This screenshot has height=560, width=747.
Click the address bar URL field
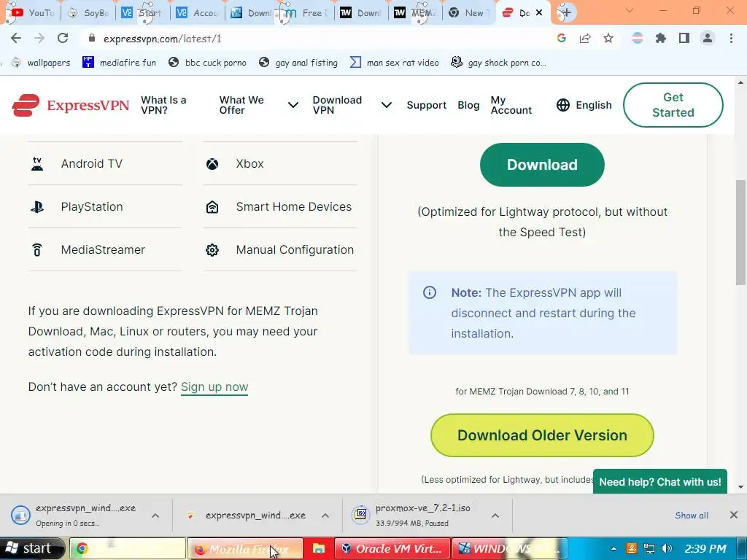tap(314, 39)
